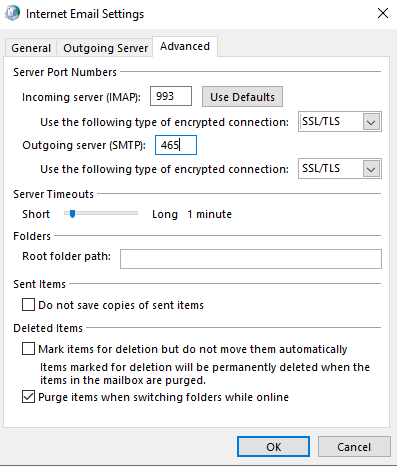Click inside the Root folder path field
397x466 pixels.
(251, 259)
